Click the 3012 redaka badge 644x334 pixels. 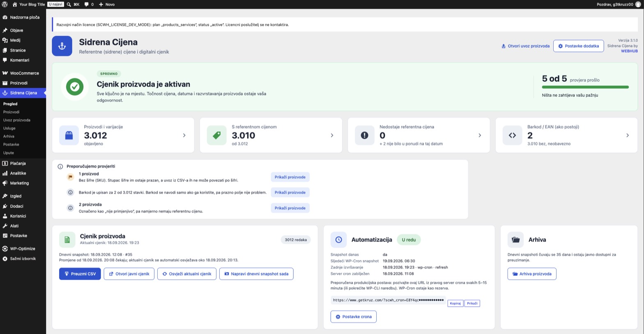pos(296,240)
